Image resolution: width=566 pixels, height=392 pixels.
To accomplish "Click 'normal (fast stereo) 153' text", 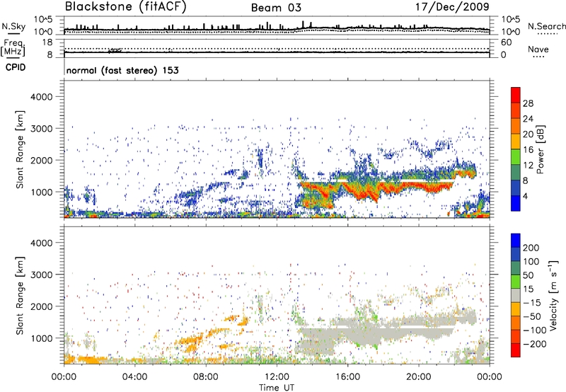I will pyautogui.click(x=122, y=70).
